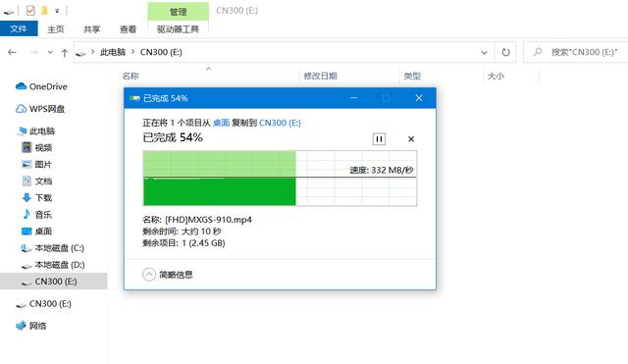
Task: Click the 视频 folder icon
Action: pyautogui.click(x=26, y=147)
